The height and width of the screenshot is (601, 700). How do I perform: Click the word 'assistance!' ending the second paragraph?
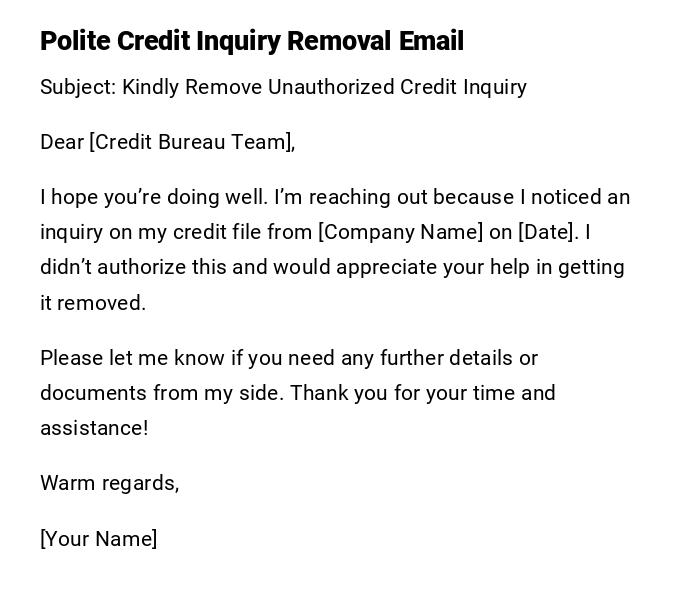pos(94,428)
